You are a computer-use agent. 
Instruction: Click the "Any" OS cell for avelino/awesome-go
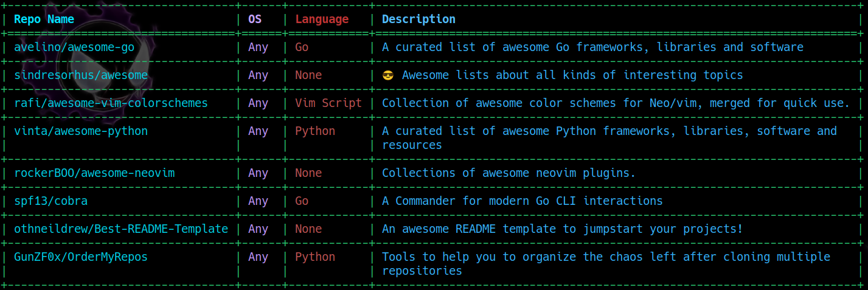(258, 47)
